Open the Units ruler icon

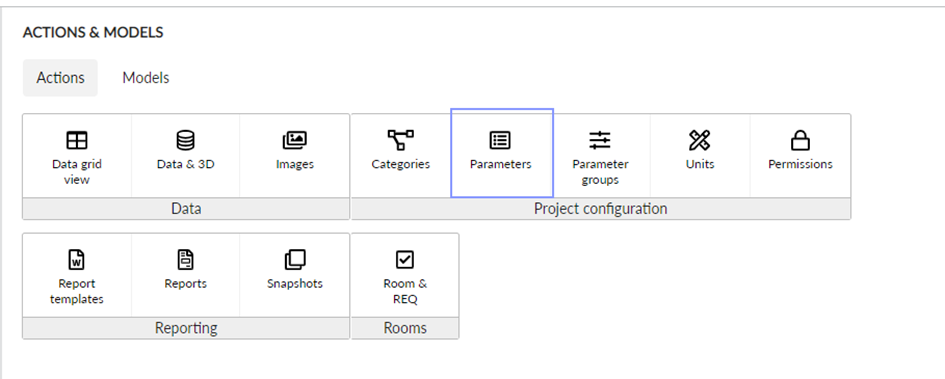[x=699, y=140]
